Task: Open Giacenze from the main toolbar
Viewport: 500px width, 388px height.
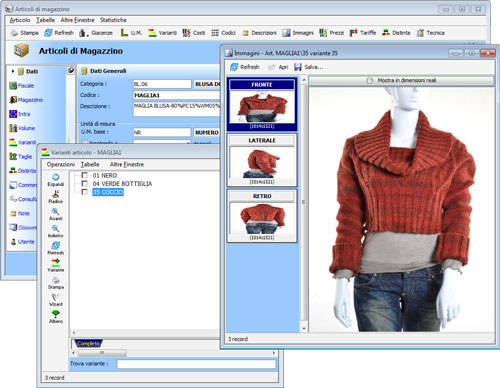Action: pyautogui.click(x=96, y=33)
